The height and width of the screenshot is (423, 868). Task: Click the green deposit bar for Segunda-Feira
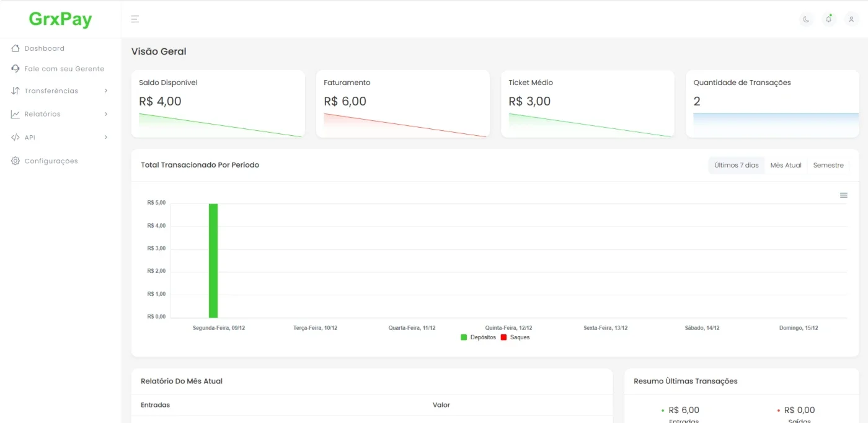click(x=213, y=260)
